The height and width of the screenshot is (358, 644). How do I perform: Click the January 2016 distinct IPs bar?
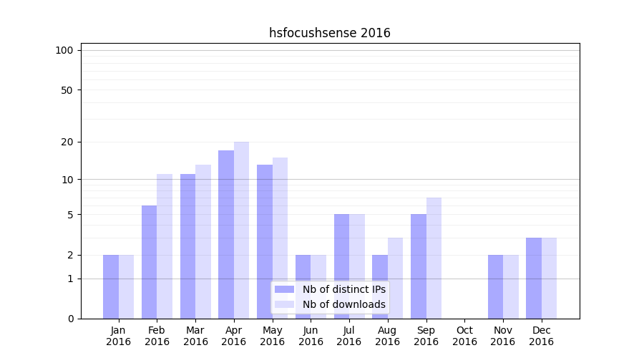pos(111,286)
